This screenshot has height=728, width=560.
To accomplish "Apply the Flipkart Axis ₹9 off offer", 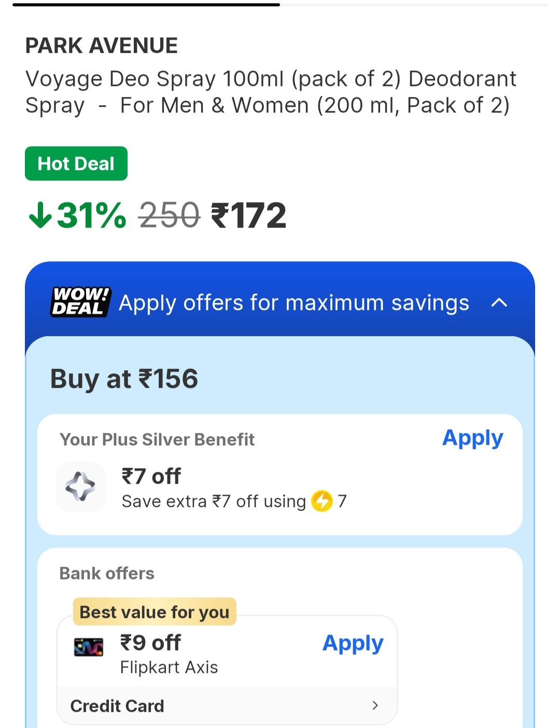I will [x=353, y=643].
